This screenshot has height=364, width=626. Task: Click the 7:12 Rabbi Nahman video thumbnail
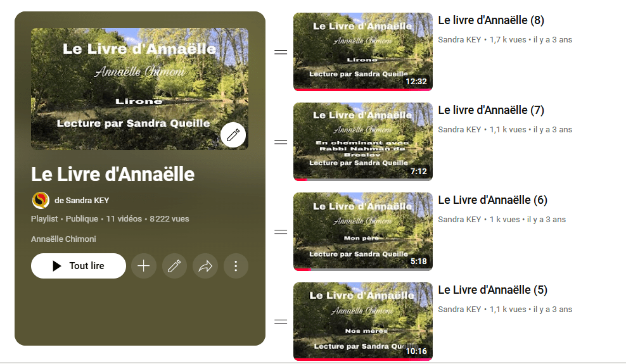click(363, 142)
